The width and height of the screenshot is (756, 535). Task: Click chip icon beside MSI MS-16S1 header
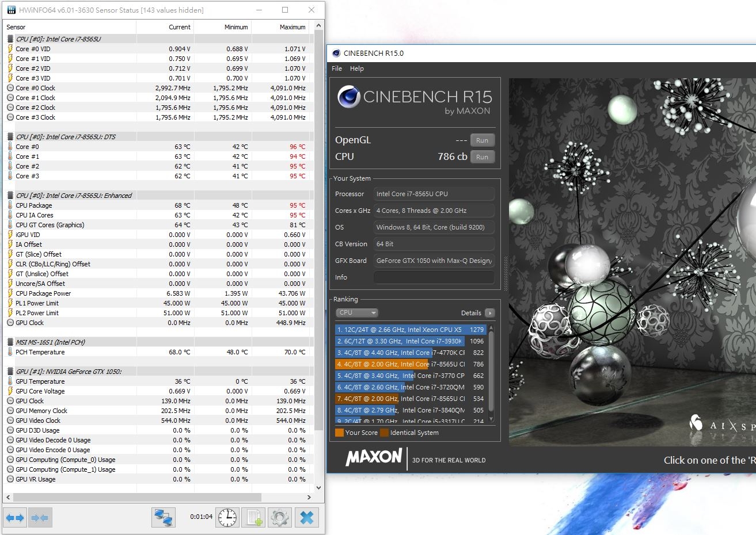tap(10, 342)
